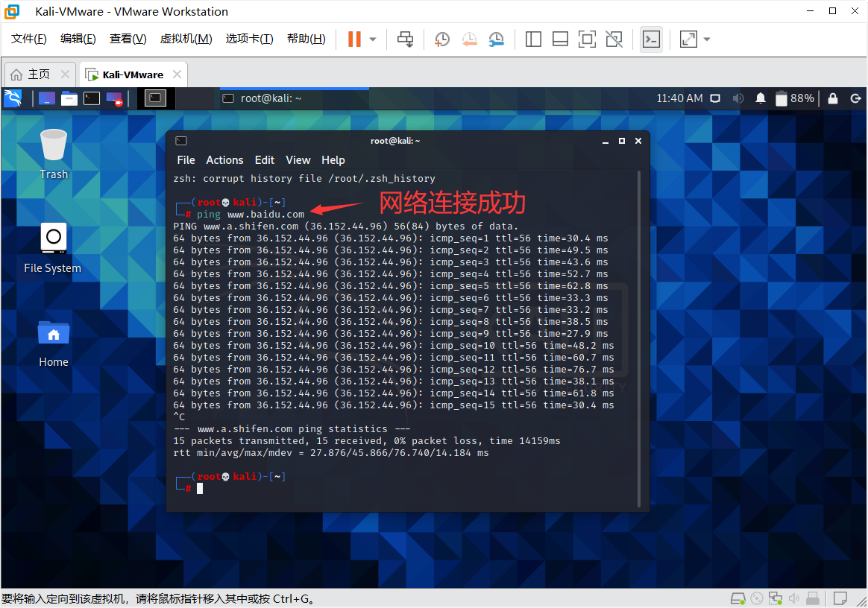Open the terminal Actions menu
868x608 pixels.
[x=224, y=160]
